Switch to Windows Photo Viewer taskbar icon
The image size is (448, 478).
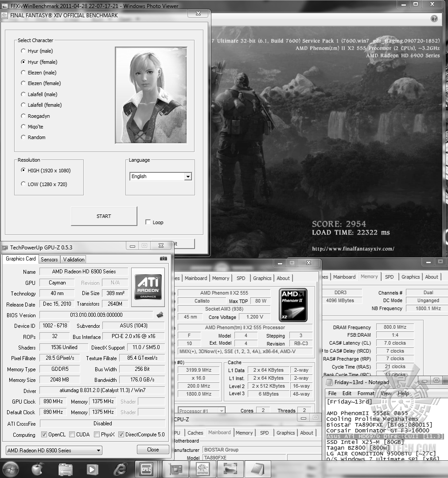click(x=230, y=470)
